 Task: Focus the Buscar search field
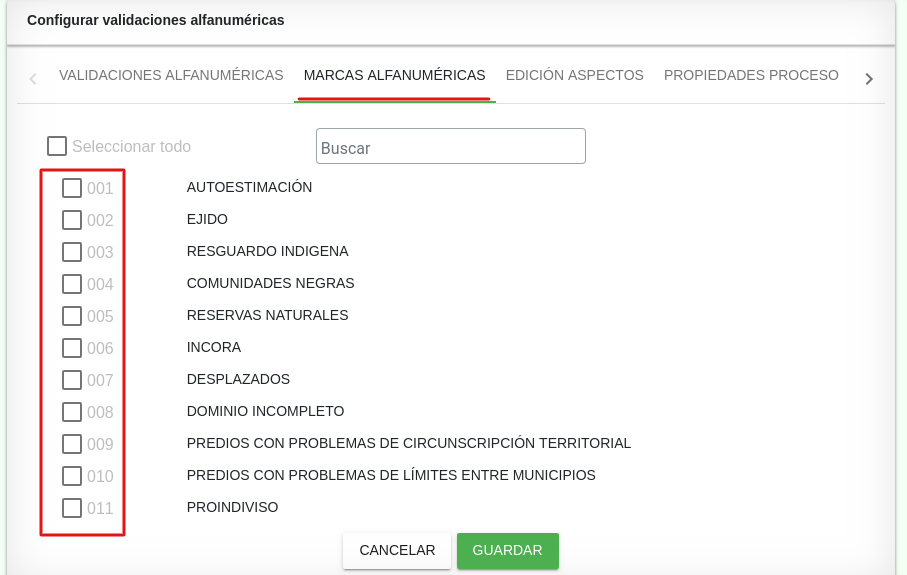click(450, 147)
